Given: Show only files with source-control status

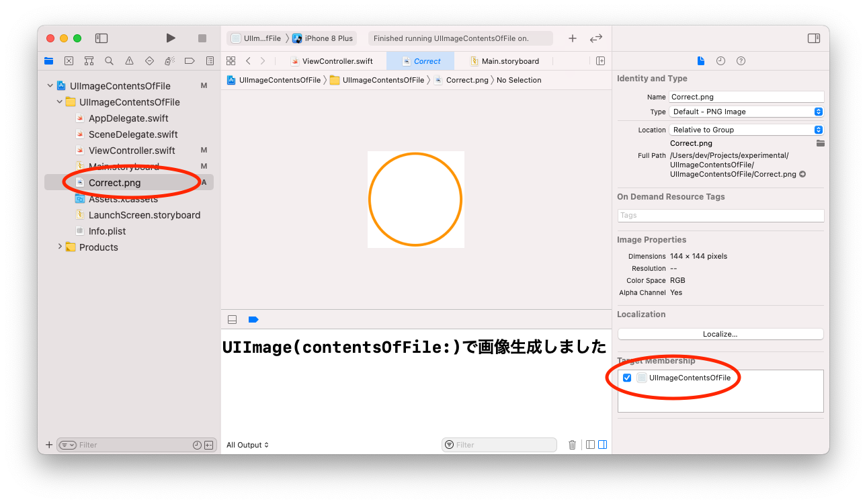Looking at the screenshot, I should point(208,445).
